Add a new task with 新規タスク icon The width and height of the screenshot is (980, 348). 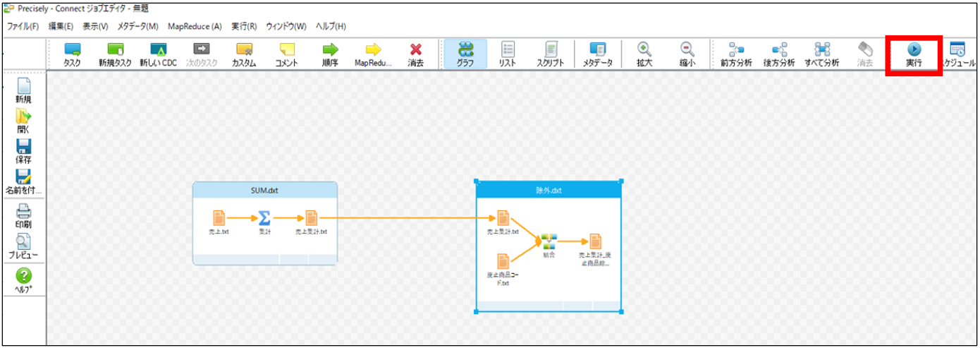coord(115,54)
